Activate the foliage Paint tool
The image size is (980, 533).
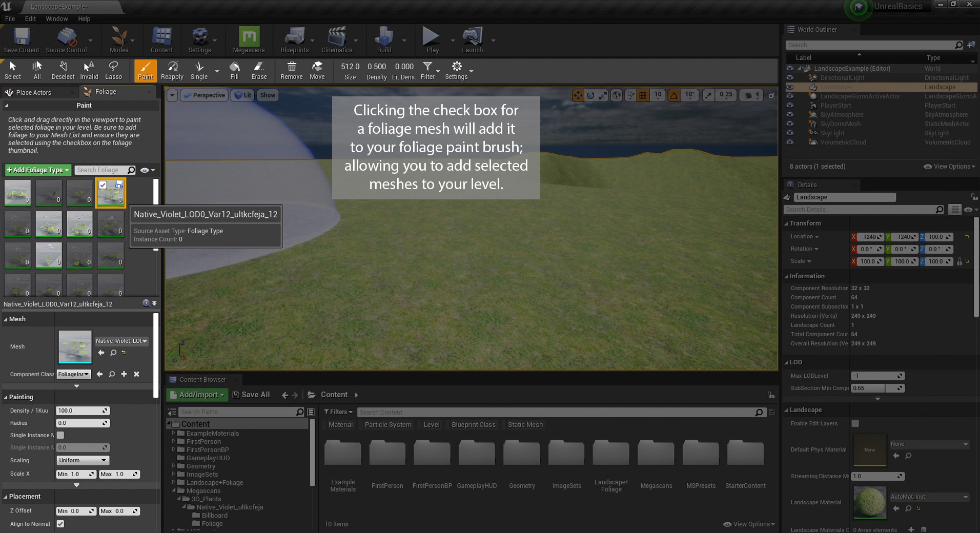pos(146,71)
